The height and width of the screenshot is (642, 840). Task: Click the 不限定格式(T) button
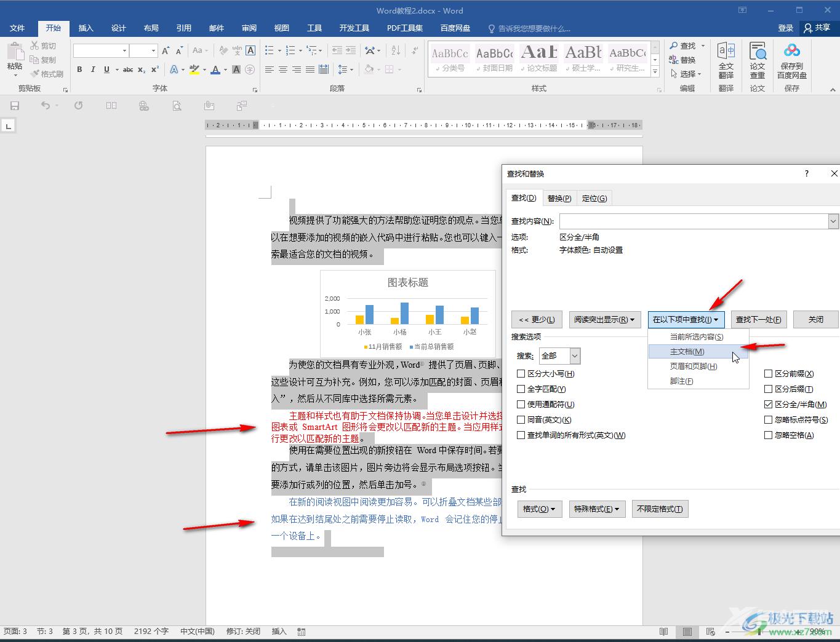pos(660,509)
